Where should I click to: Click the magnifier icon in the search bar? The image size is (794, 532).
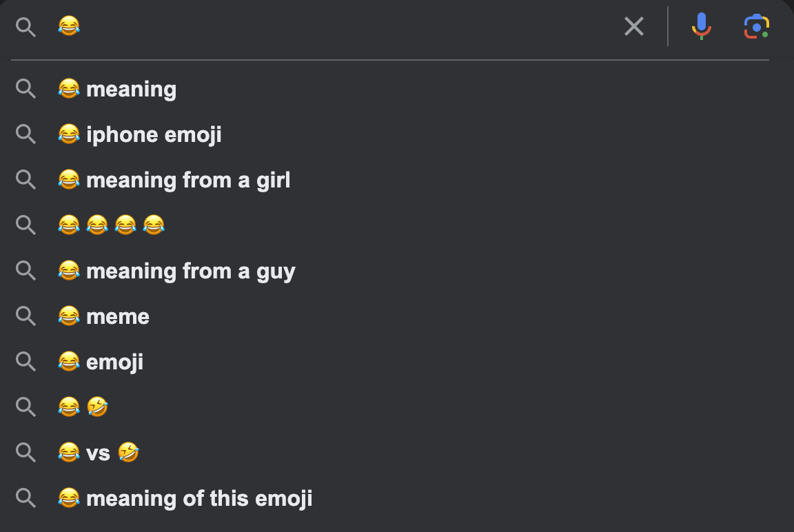coord(26,27)
